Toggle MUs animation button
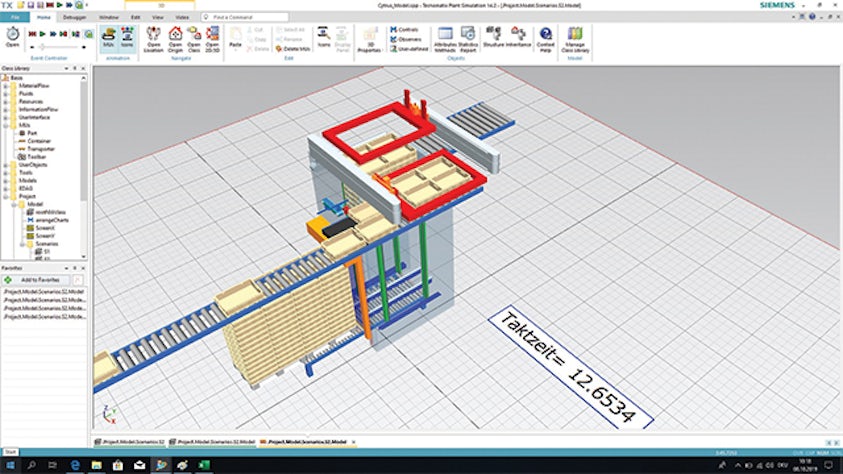Image resolution: width=843 pixels, height=474 pixels. pos(109,38)
